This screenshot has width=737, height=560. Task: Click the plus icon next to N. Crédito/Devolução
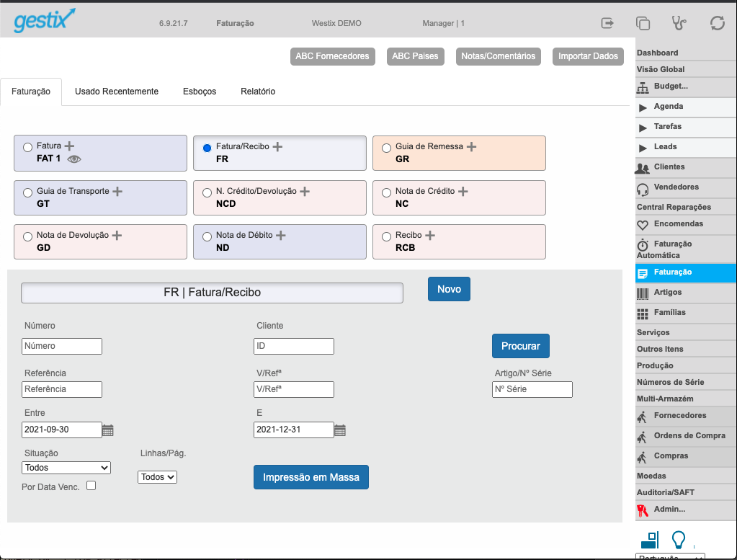tap(305, 192)
